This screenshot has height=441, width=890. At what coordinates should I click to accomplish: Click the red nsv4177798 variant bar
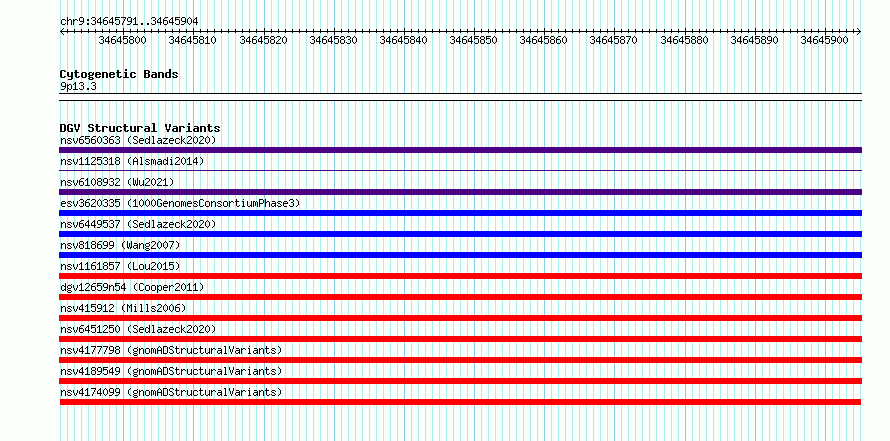[460, 360]
